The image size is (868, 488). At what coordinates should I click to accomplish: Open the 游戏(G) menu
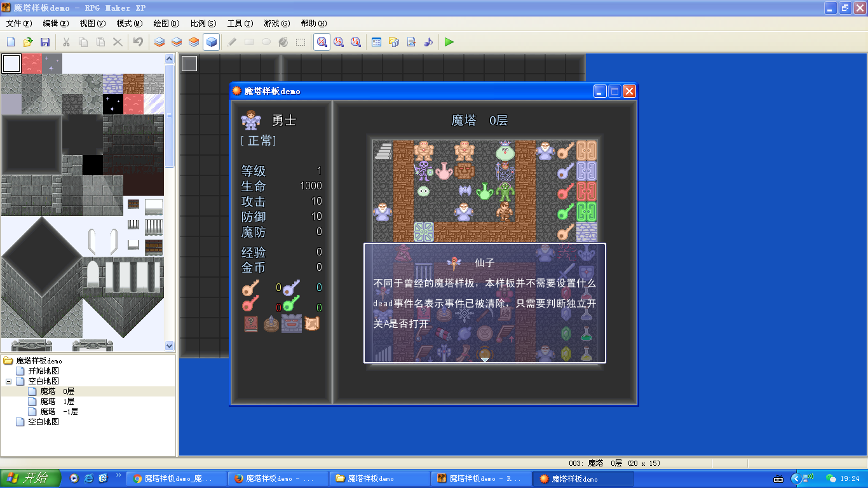(x=276, y=24)
